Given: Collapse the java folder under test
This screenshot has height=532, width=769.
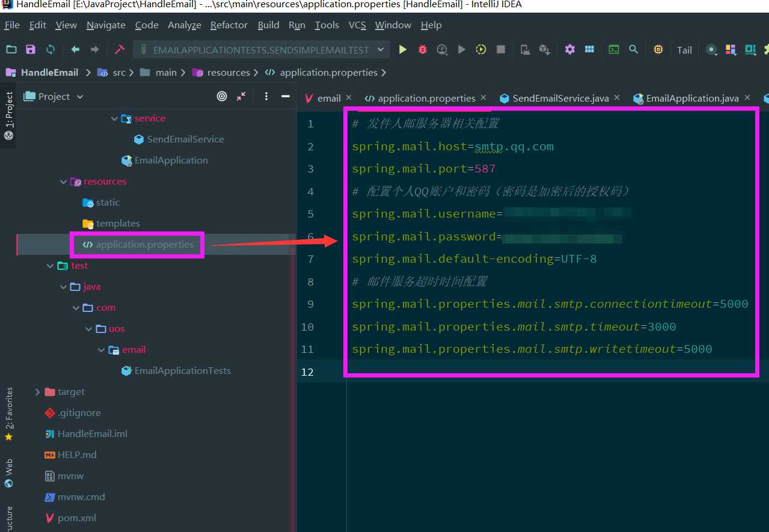Looking at the screenshot, I should pos(63,287).
